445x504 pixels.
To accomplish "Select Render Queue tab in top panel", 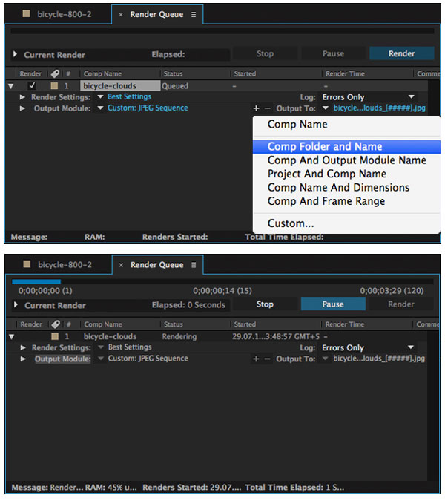I will 156,14.
